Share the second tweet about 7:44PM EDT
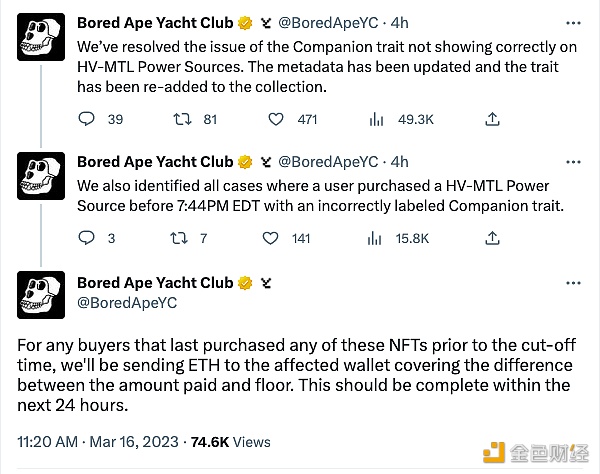 click(492, 238)
